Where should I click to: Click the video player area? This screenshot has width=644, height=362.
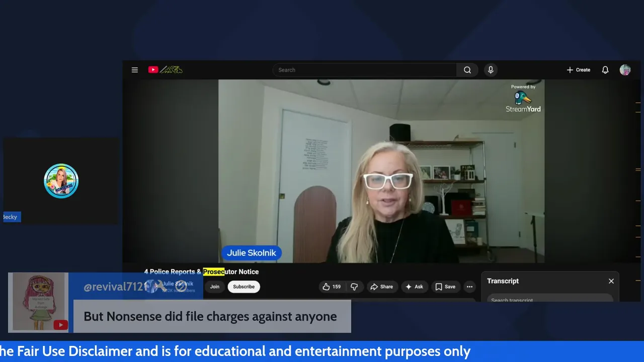tap(381, 171)
